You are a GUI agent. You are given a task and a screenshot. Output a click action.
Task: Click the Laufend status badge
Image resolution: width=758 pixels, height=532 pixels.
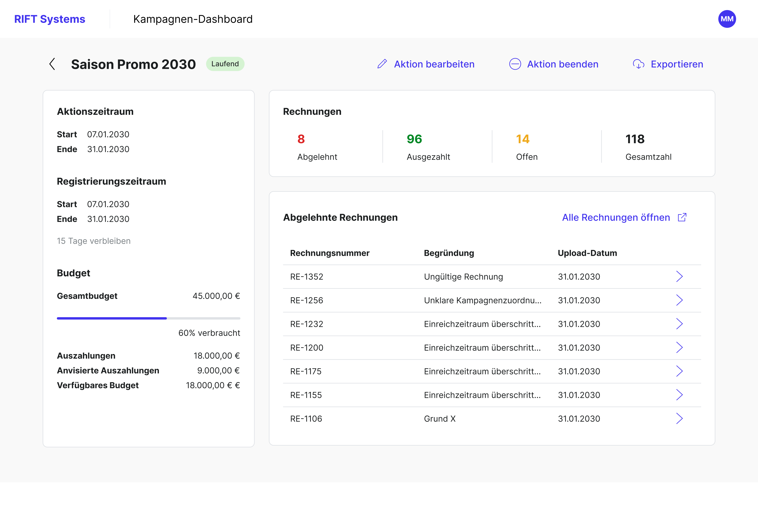click(x=225, y=64)
